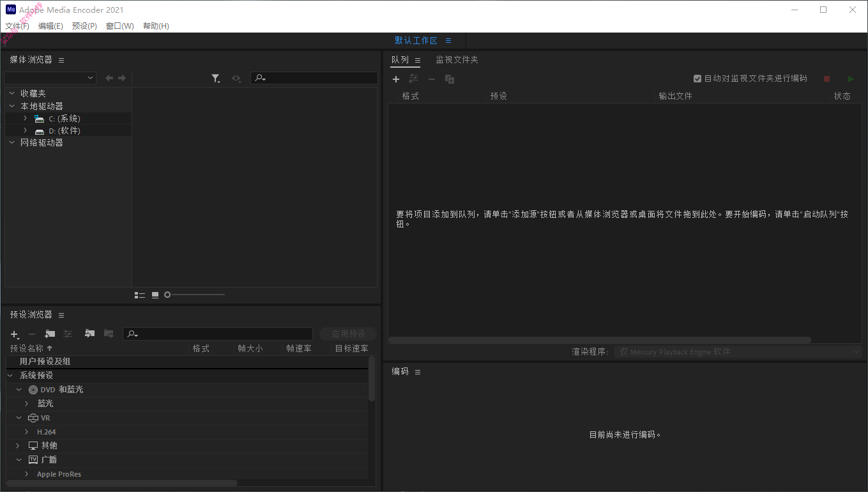Image resolution: width=868 pixels, height=492 pixels.
Task: Open the path dropdown in 媒体浏览器
Action: [50, 78]
